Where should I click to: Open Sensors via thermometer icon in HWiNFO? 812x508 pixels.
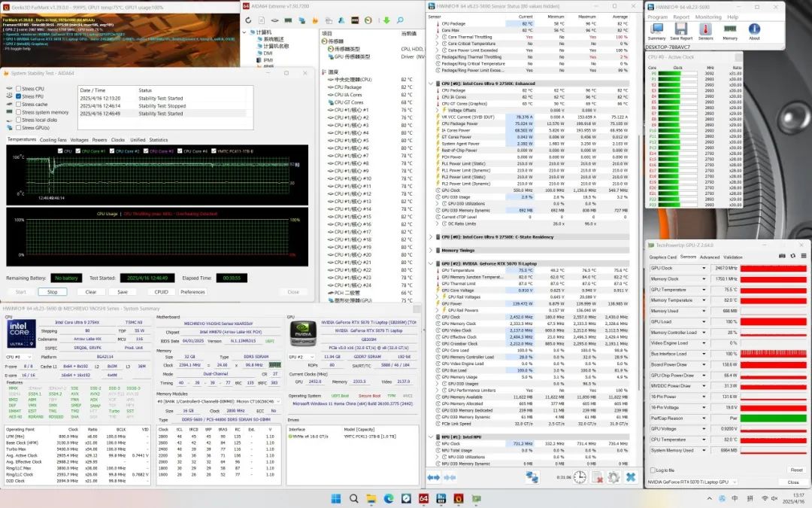click(705, 31)
